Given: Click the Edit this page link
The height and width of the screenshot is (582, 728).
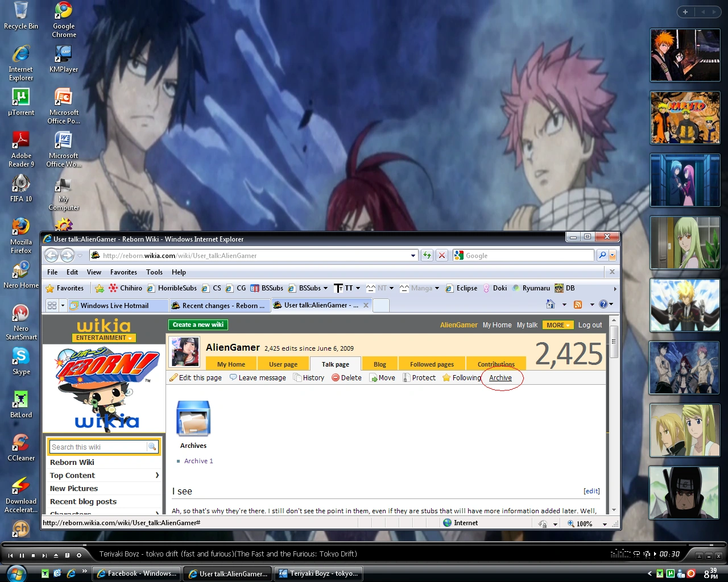Looking at the screenshot, I should pos(196,377).
